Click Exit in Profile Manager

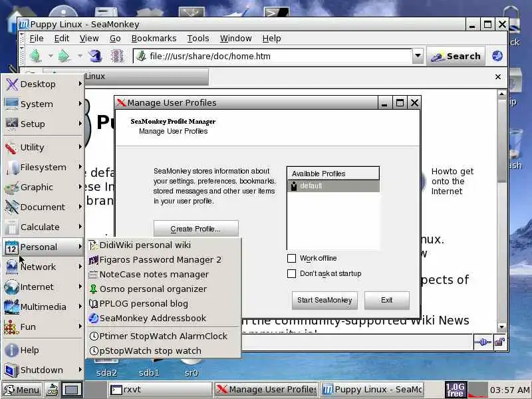tap(387, 301)
